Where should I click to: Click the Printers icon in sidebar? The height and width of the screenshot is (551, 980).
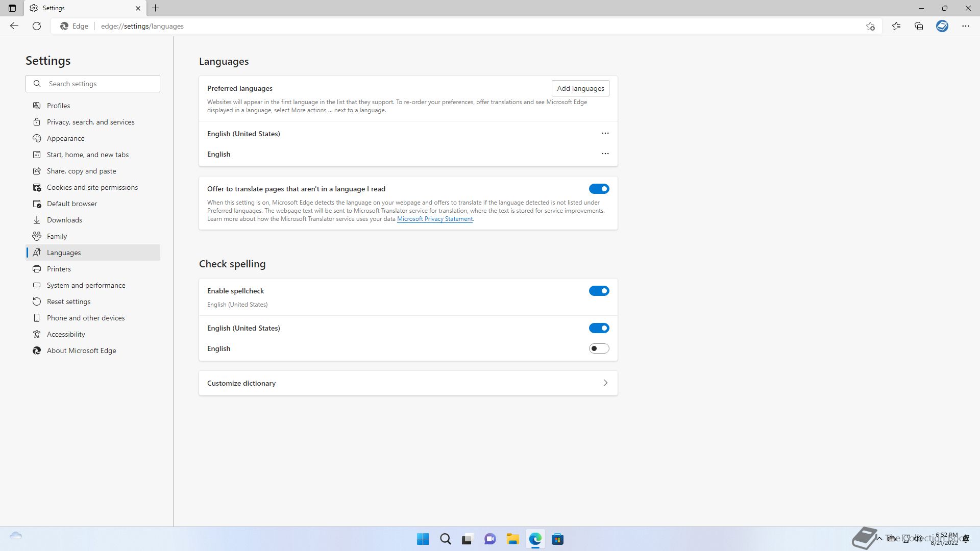37,269
